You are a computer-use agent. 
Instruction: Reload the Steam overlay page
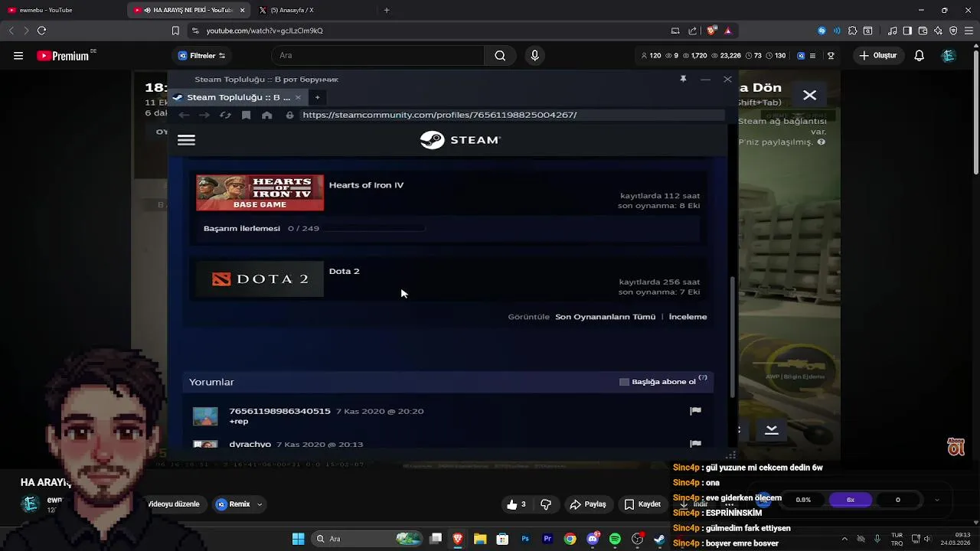225,115
